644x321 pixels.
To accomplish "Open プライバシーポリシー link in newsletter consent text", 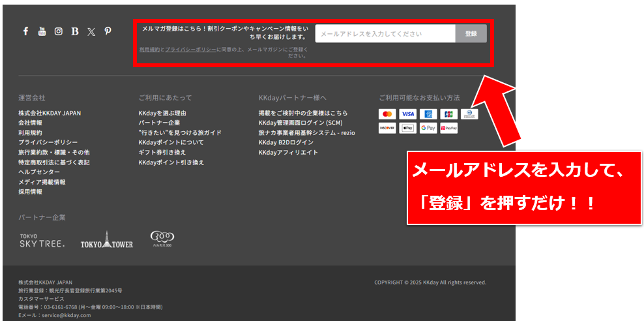I will point(190,50).
